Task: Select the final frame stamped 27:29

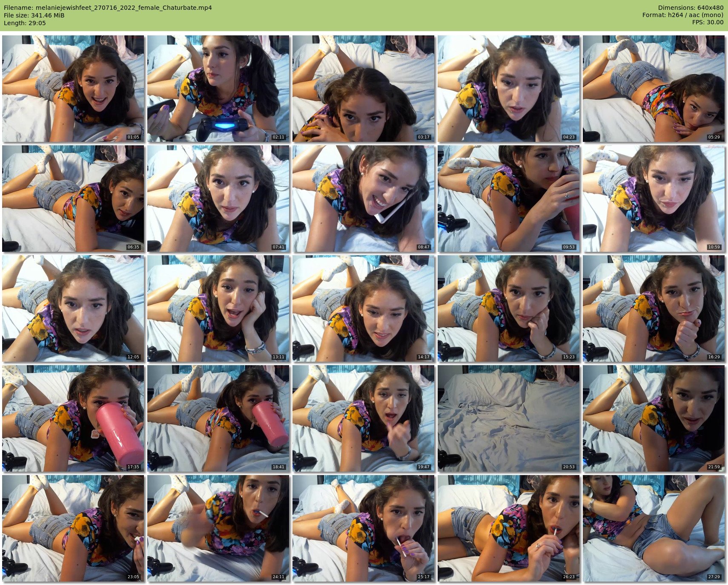Action: coord(653,528)
